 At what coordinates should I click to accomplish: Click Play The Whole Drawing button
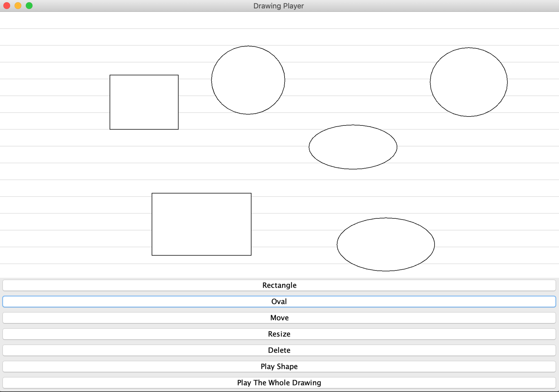coord(279,383)
